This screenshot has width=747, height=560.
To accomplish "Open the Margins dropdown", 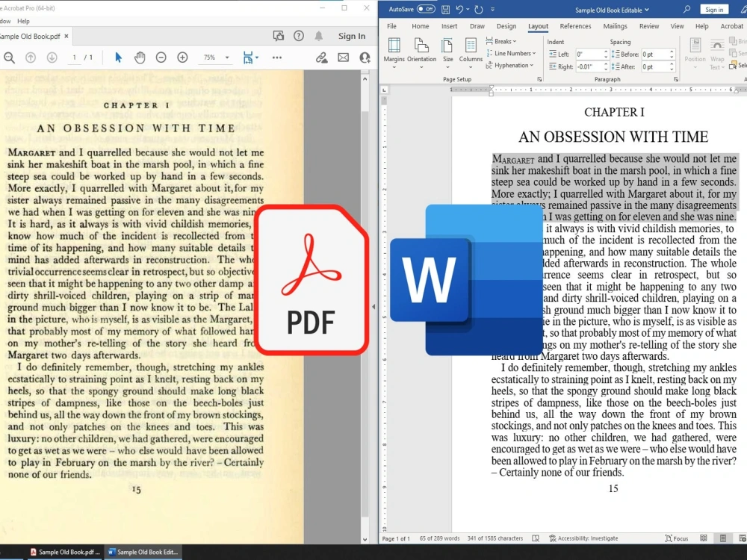I will click(x=394, y=52).
